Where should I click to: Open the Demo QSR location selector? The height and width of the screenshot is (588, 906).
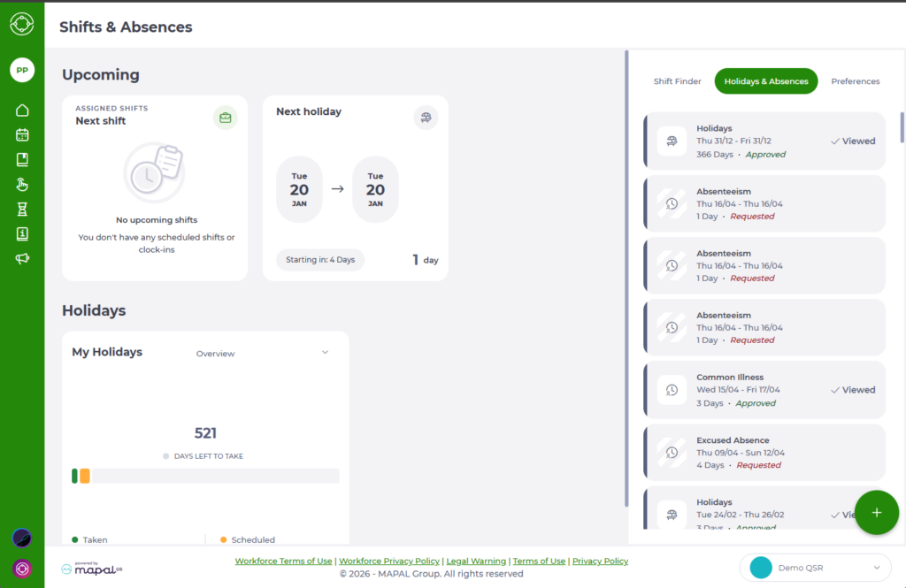[815, 568]
